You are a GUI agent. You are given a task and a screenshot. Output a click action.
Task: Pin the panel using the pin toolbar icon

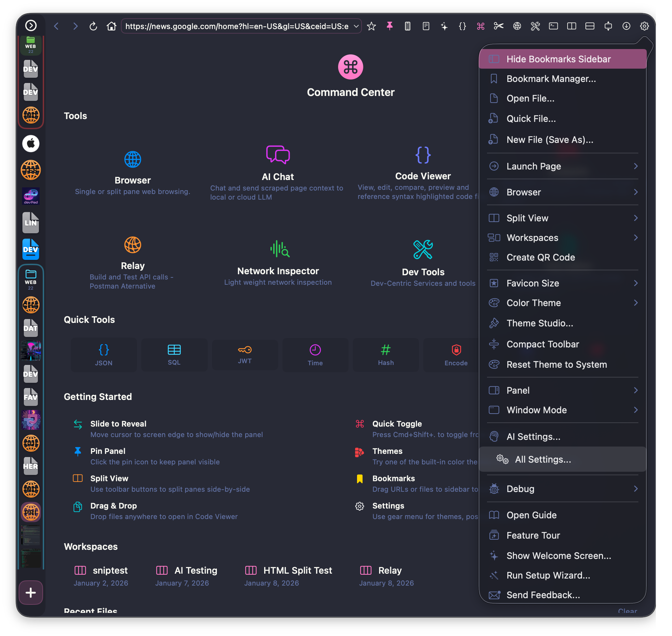pos(389,26)
